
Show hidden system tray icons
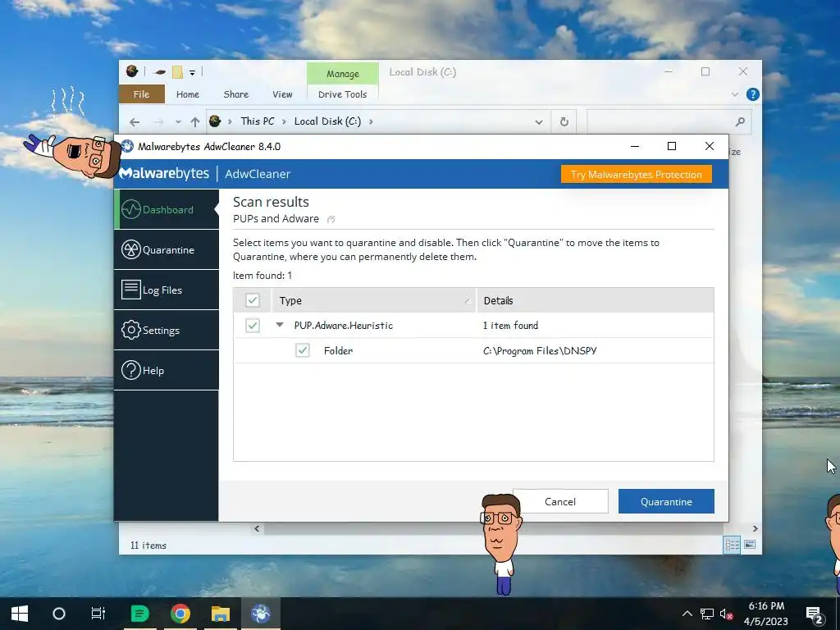[687, 614]
